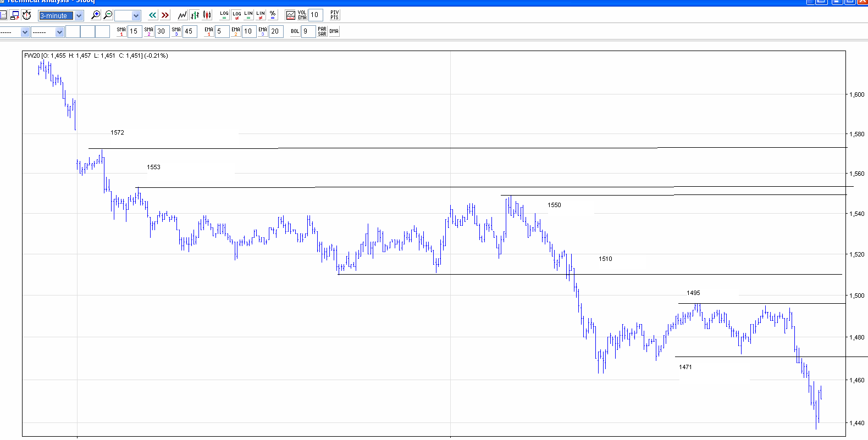Screen dimensions: 868x440
Task: Edit the EMA 2 period field showing 10
Action: coord(249,31)
